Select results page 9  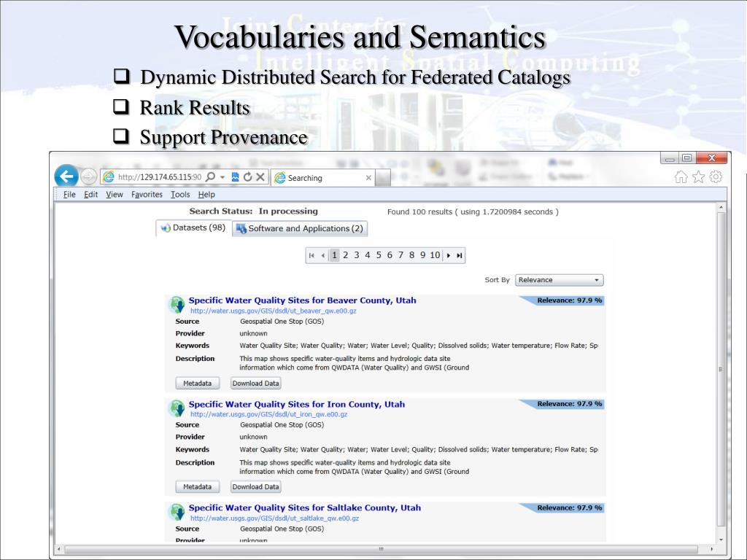pyautogui.click(x=422, y=255)
